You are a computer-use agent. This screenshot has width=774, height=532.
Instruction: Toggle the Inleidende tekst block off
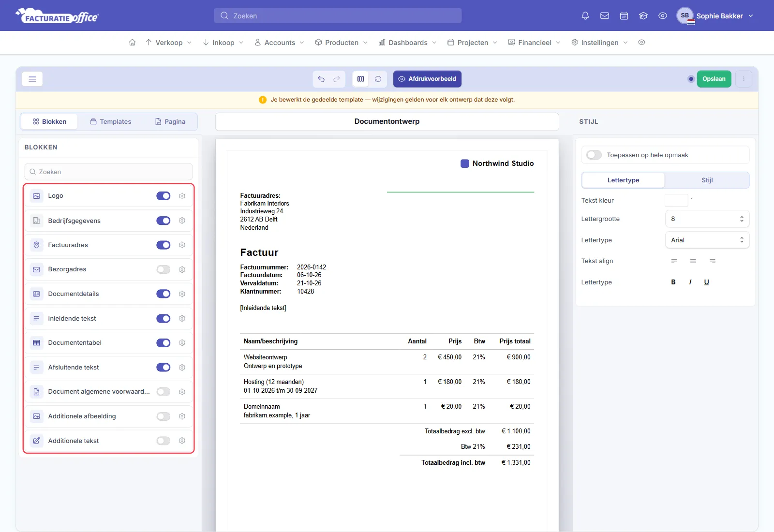164,319
